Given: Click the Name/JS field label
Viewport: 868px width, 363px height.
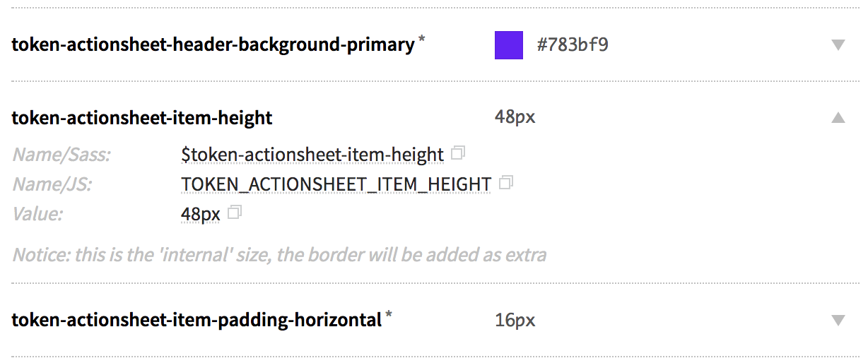Looking at the screenshot, I should [52, 184].
